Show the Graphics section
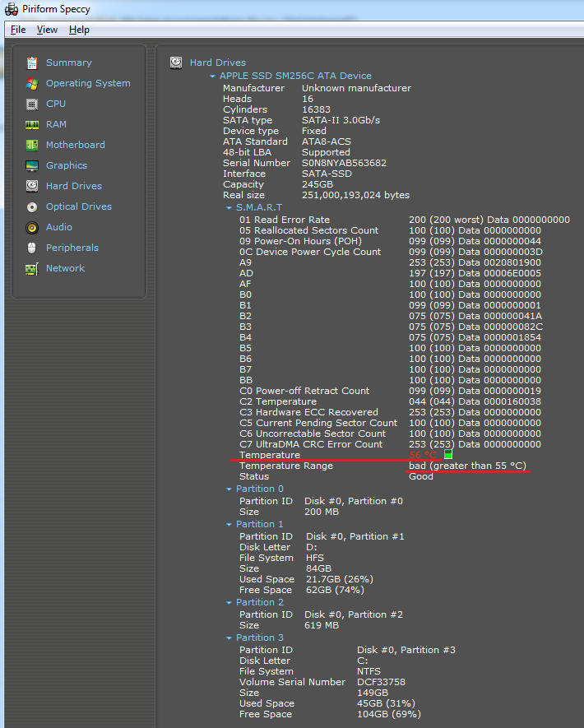Screen dimensions: 584x728 [67, 165]
